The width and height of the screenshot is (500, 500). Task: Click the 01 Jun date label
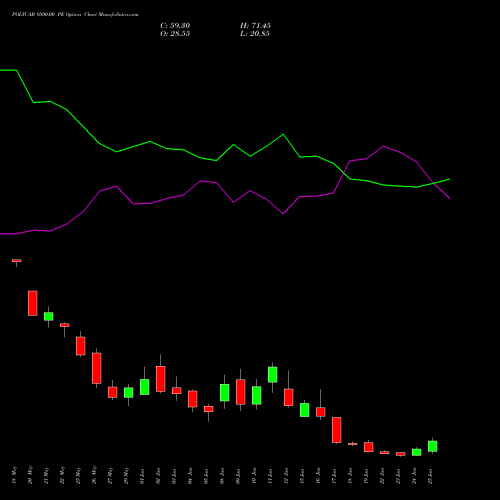(x=142, y=476)
